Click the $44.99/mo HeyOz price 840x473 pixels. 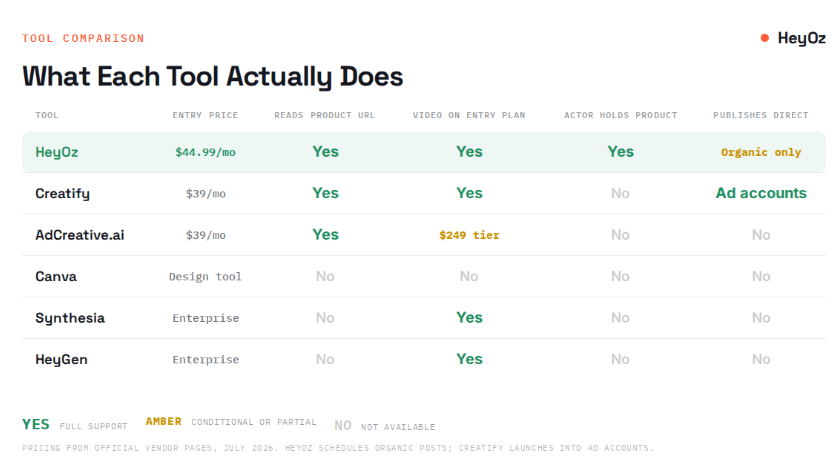(205, 152)
